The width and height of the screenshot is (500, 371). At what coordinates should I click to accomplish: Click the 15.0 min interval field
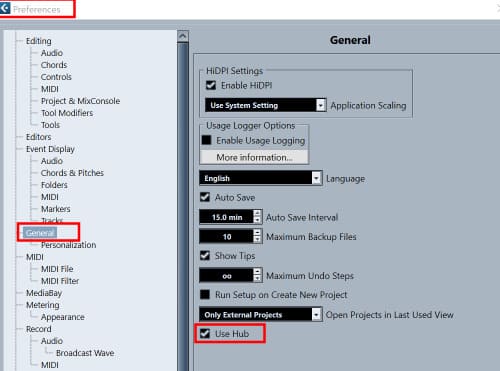226,217
